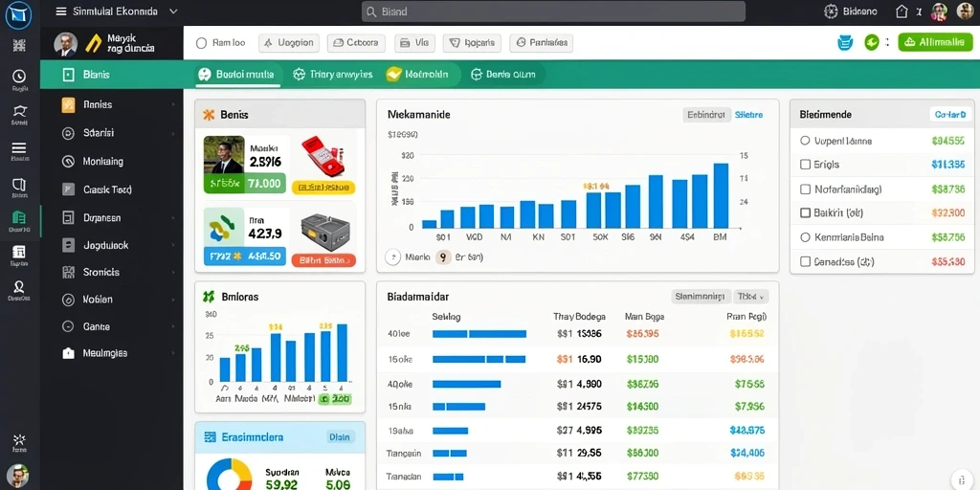Screen dimensions: 980x490
Task: Click the green circular arrow icon
Action: tap(871, 42)
